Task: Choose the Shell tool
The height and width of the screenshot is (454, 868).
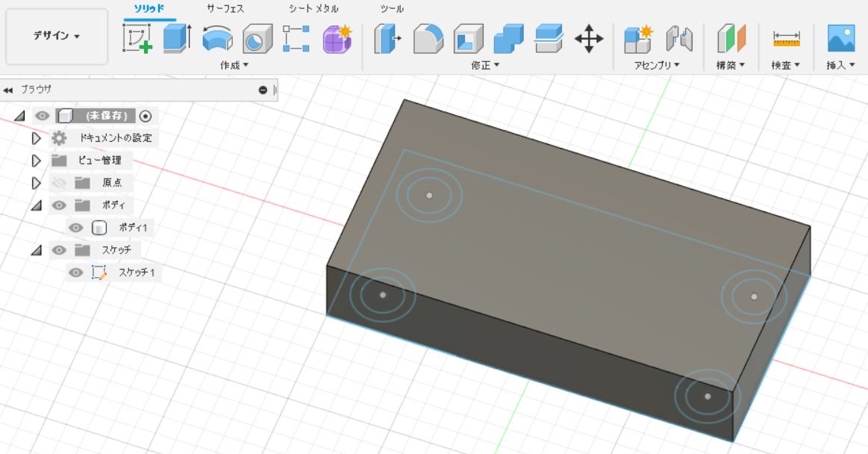Action: [468, 40]
